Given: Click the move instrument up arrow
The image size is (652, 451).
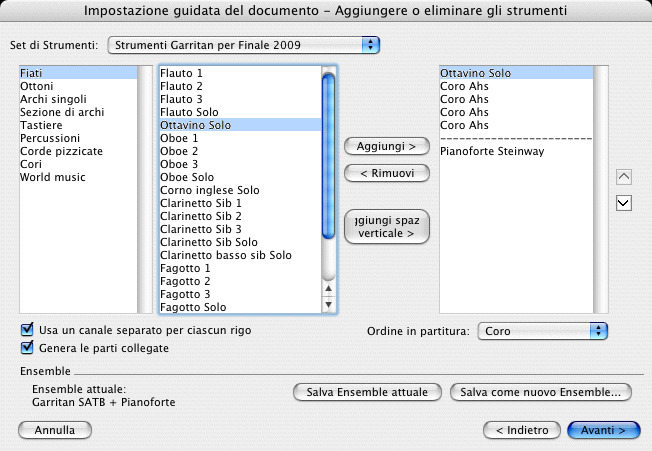Looking at the screenshot, I should tap(624, 177).
